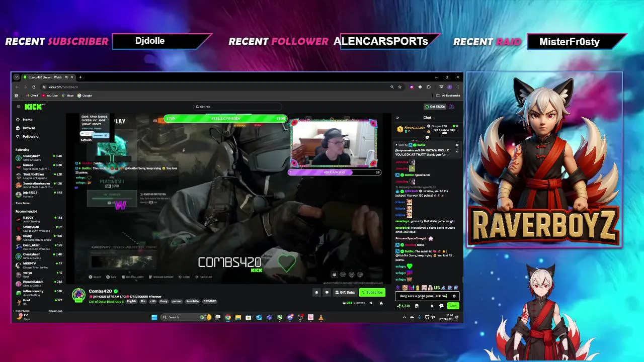The image size is (644, 362).
Task: Click the Subscribe button
Action: 372,293
